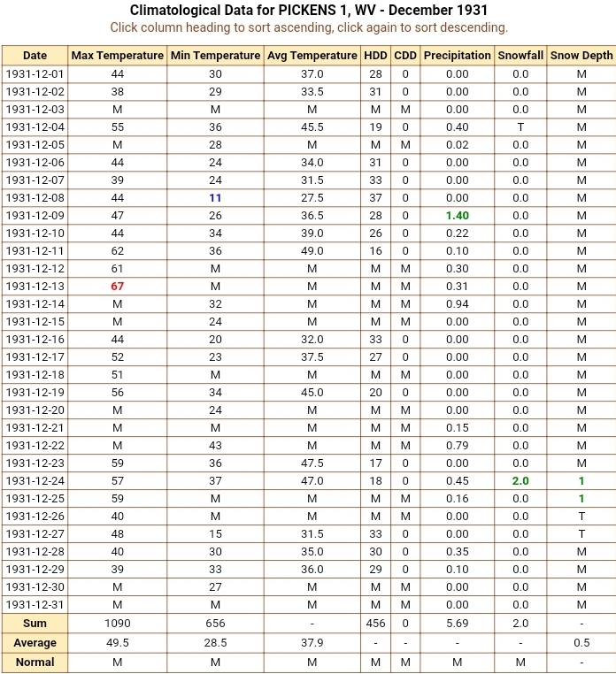
Task: Sort by Max Temperature column heading
Action: pyautogui.click(x=118, y=56)
